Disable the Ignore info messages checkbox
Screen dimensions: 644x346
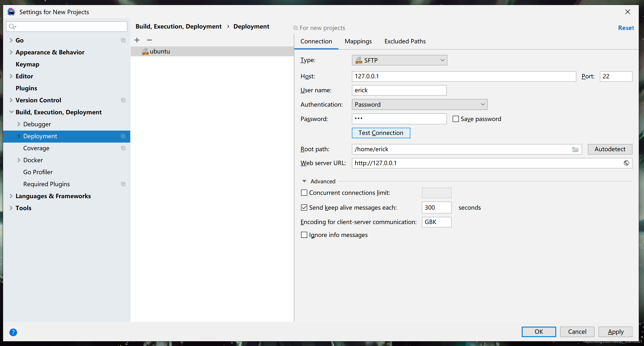tap(305, 235)
